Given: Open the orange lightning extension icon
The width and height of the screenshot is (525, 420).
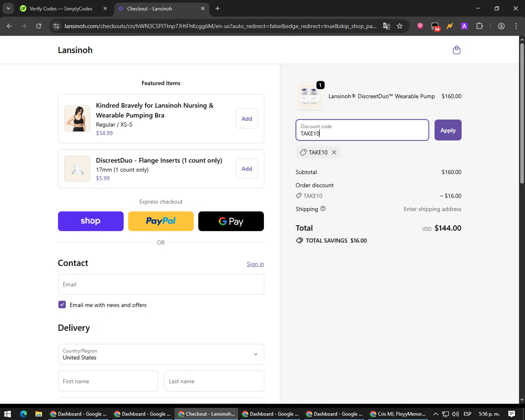Looking at the screenshot, I should (450, 26).
